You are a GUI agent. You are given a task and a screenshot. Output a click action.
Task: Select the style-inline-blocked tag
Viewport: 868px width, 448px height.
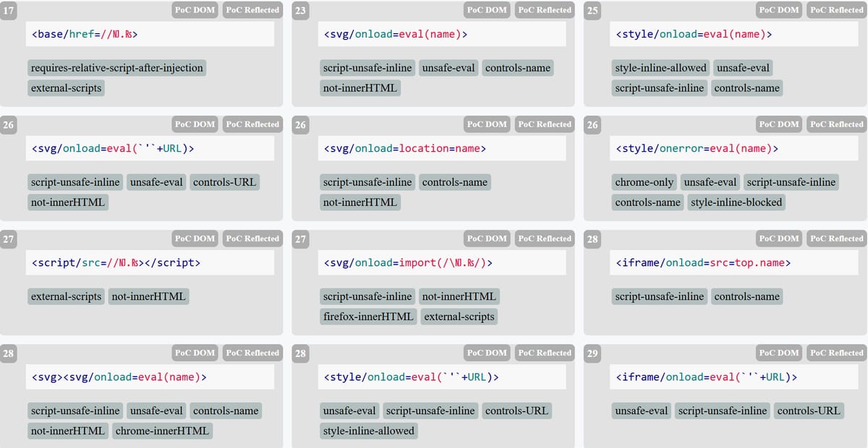click(x=736, y=202)
